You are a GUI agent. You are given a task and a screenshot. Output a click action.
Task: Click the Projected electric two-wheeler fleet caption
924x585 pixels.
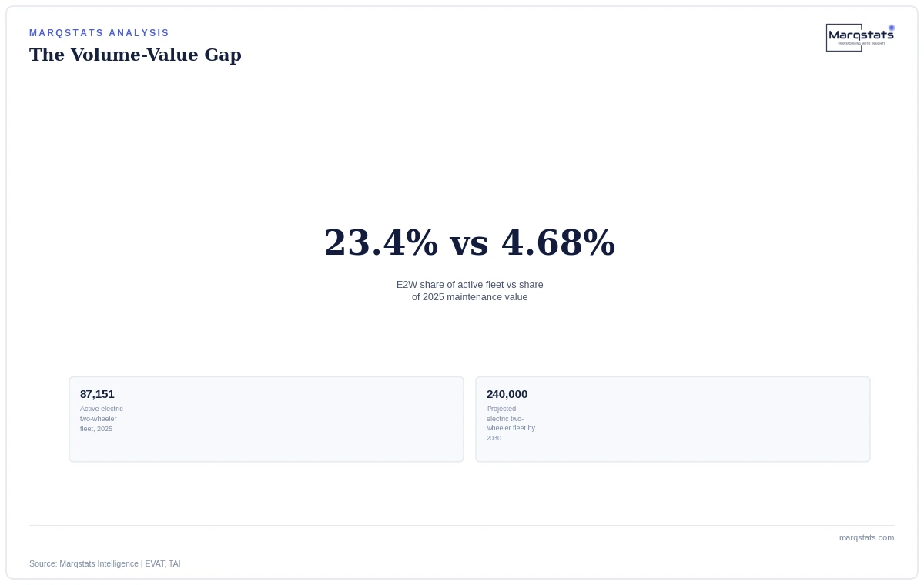(511, 423)
